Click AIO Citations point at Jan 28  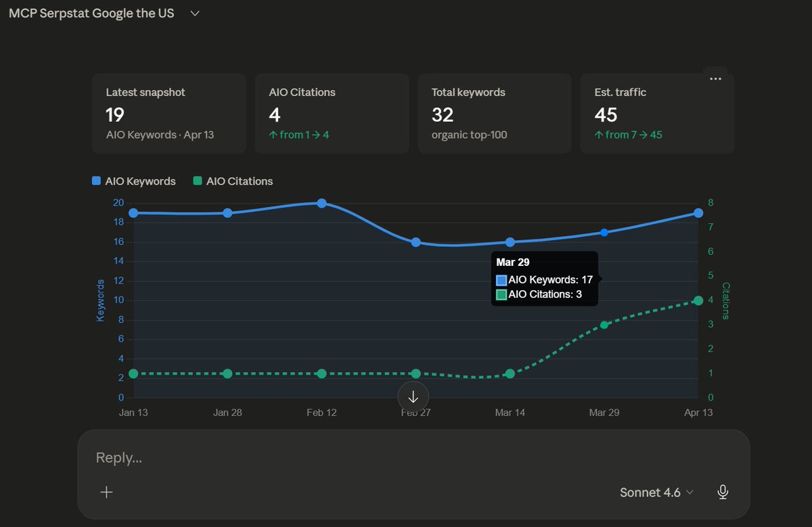click(x=227, y=373)
